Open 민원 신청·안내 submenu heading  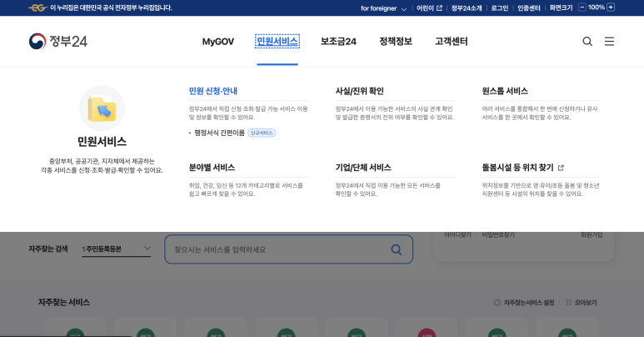(x=213, y=91)
